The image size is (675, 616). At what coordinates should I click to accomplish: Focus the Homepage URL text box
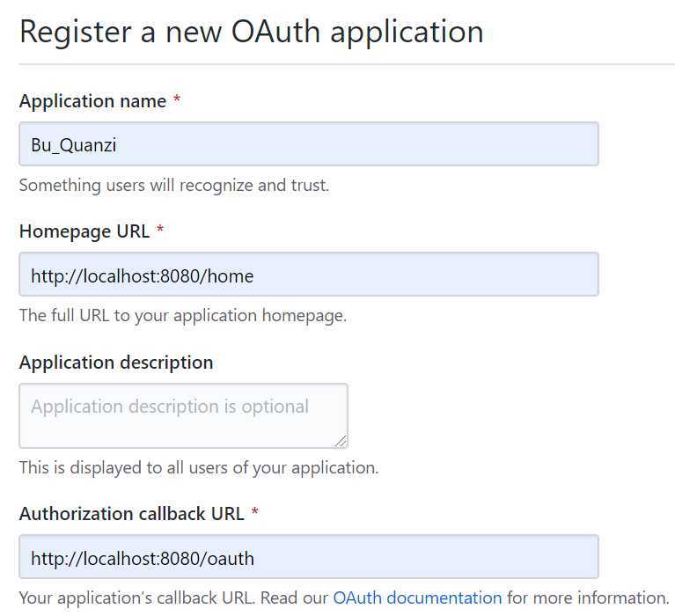308,275
